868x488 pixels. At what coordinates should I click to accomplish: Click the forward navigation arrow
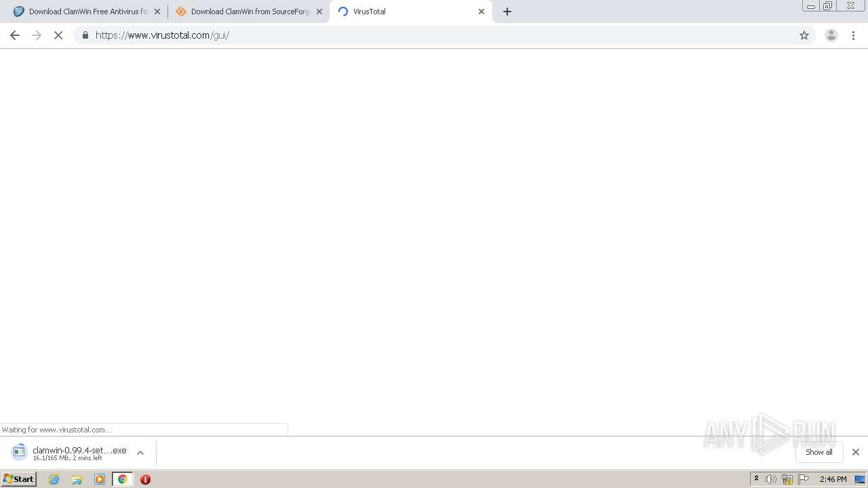click(37, 35)
